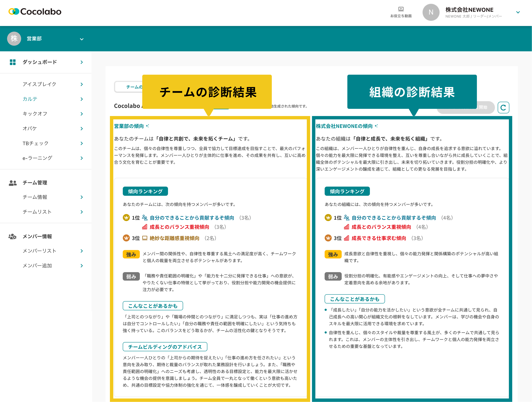
Task: Click the chevron next to チームリスト
Action: [x=82, y=212]
